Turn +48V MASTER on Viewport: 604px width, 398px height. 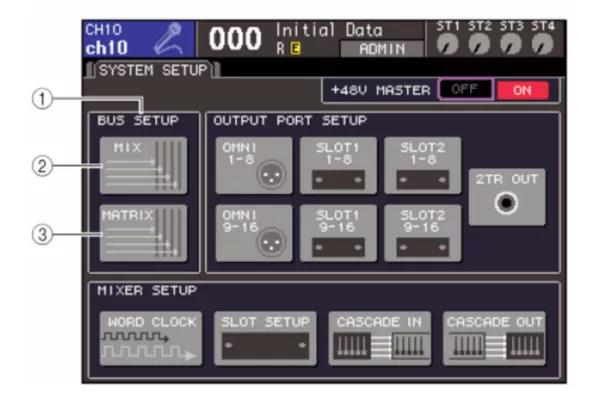click(523, 90)
